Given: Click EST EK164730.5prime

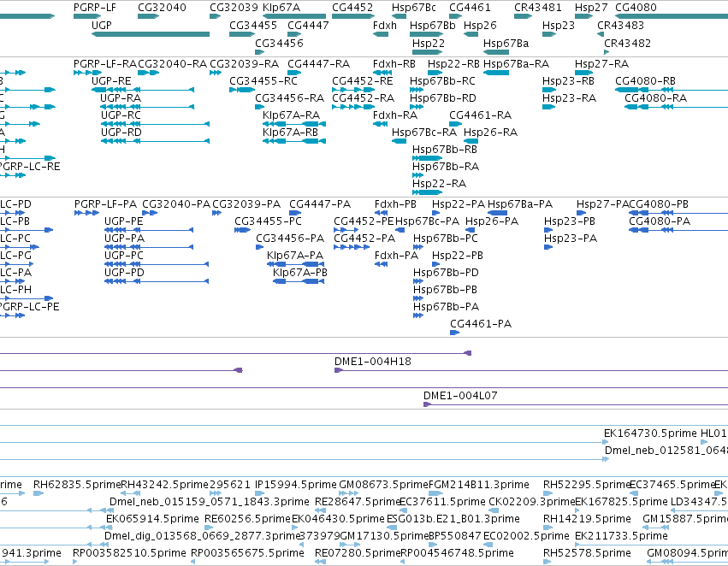Looking at the screenshot, I should (x=650, y=433).
